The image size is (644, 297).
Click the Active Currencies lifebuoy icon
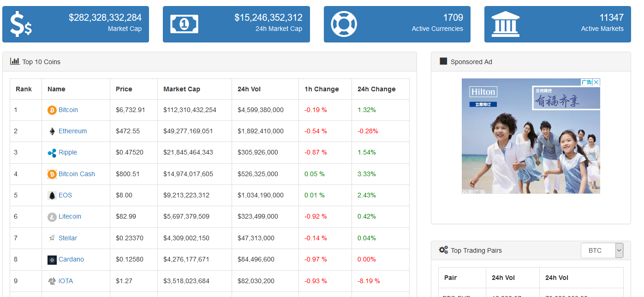(x=344, y=24)
